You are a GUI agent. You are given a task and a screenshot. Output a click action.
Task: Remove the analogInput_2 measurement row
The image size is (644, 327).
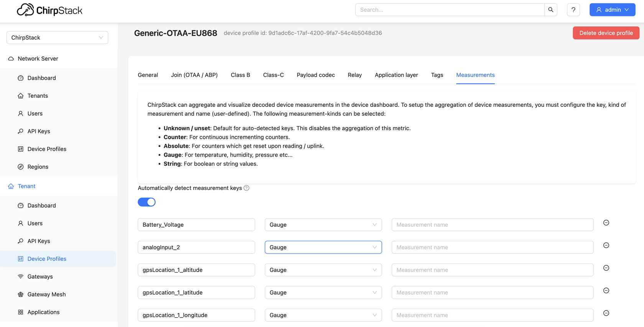(x=606, y=245)
